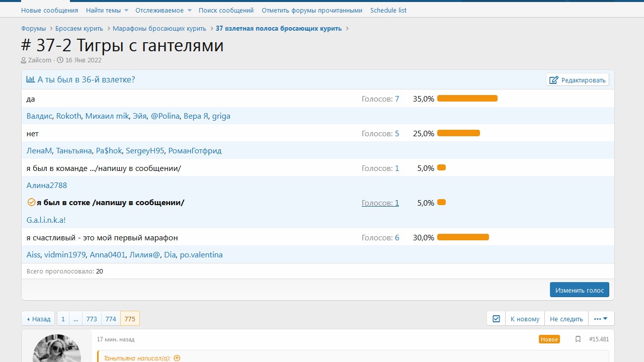Open voter Алина2788 profile
The width and height of the screenshot is (644, 362).
point(47,186)
